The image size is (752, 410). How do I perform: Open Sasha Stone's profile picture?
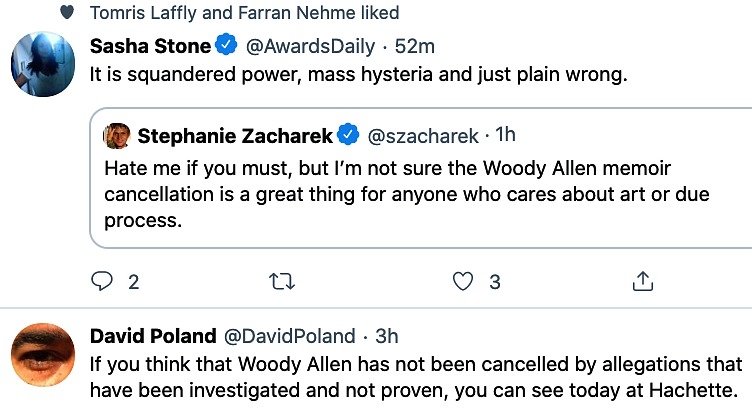(x=43, y=64)
